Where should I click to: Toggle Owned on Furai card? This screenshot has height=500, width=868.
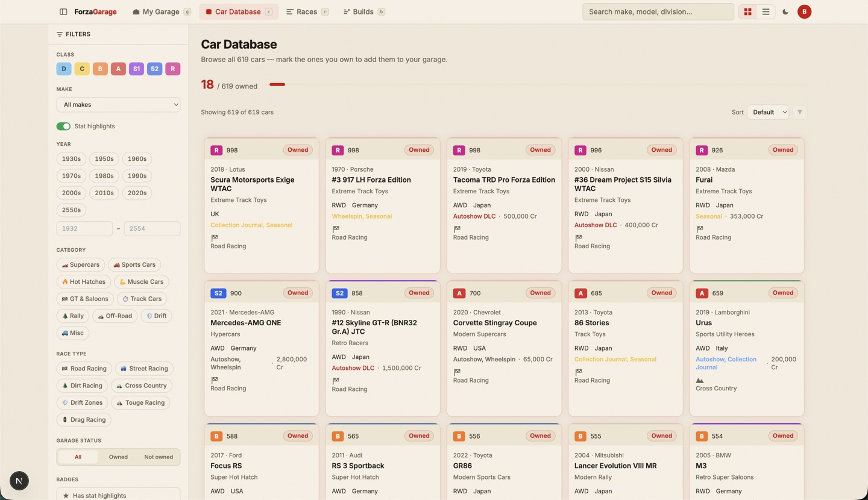pos(783,150)
